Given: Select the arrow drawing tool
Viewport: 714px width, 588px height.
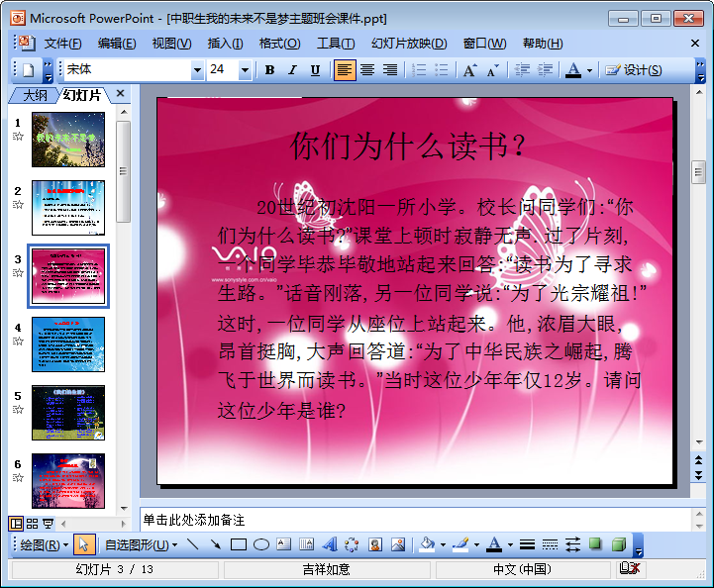Looking at the screenshot, I should click(216, 544).
